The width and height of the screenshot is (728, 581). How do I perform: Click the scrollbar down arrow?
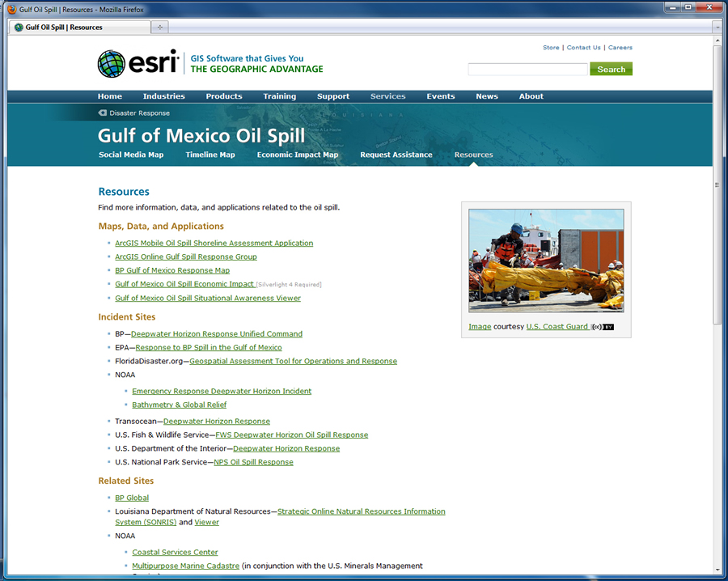(717, 570)
